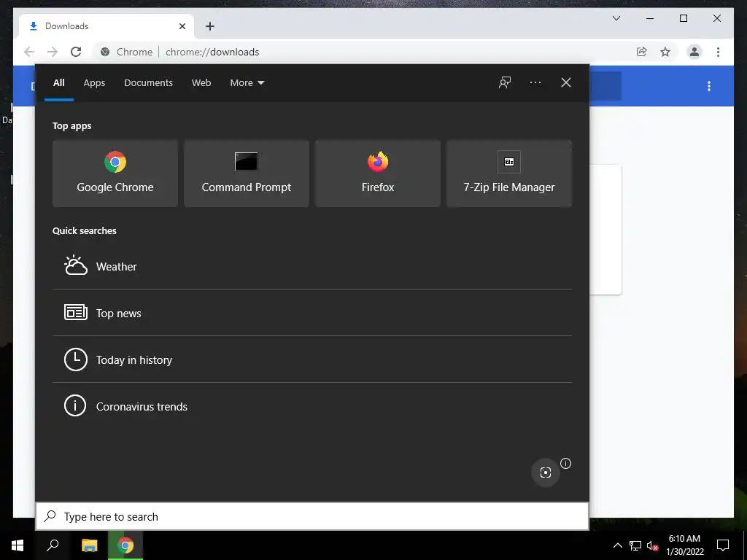Open the Chrome profile avatar
The width and height of the screenshot is (747, 560).
[x=694, y=52]
